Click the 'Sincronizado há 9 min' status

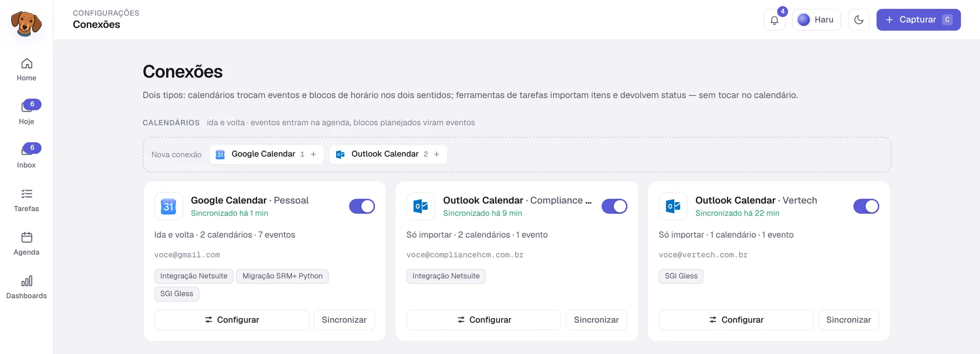(x=483, y=213)
